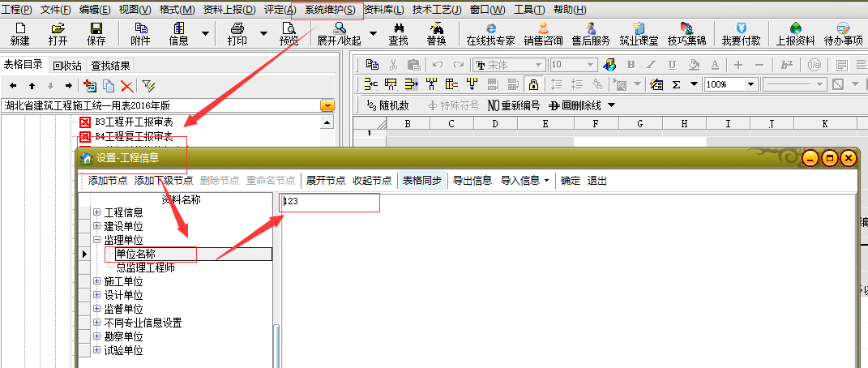Viewport: 868px width, 368px height.
Task: Toggle underline formatting button
Action: point(672,65)
